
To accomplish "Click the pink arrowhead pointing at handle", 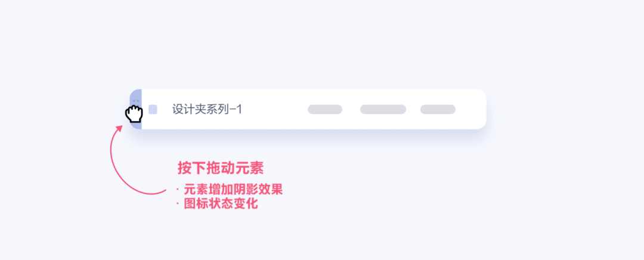I will (119, 128).
